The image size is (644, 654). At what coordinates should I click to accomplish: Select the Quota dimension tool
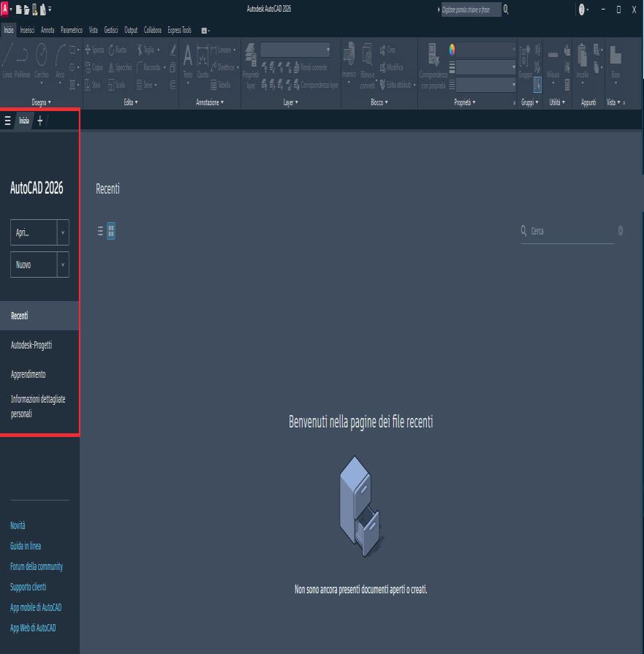coord(202,61)
